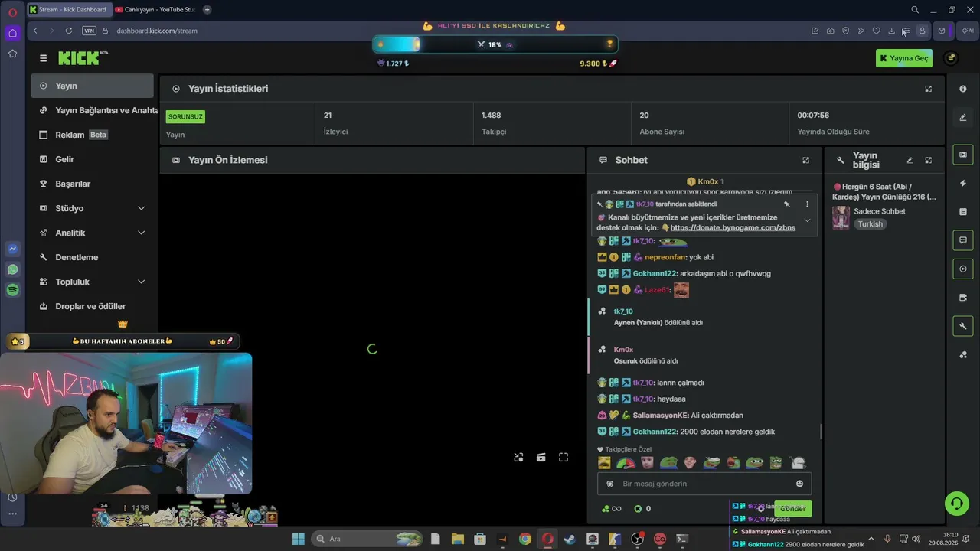Viewport: 980px width, 551px height.
Task: Toggle the stream info wrench panel icon
Action: pyautogui.click(x=963, y=326)
